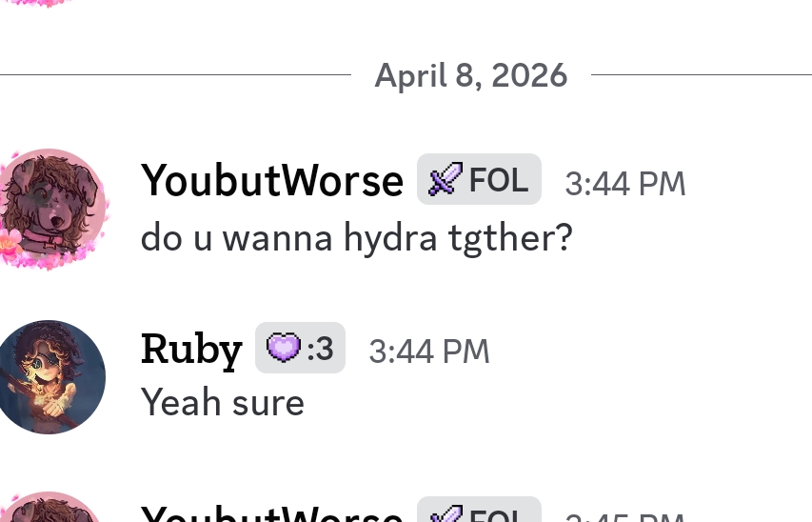Open YoubutWorse's profile from the hydra message username
Image resolution: width=812 pixels, height=522 pixels.
click(271, 181)
